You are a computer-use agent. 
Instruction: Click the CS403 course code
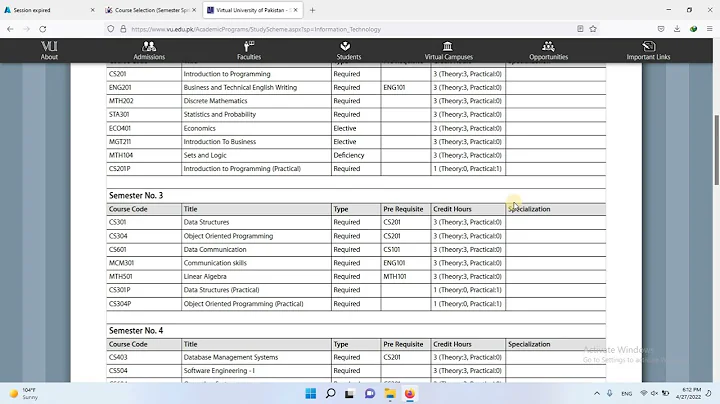tap(118, 357)
